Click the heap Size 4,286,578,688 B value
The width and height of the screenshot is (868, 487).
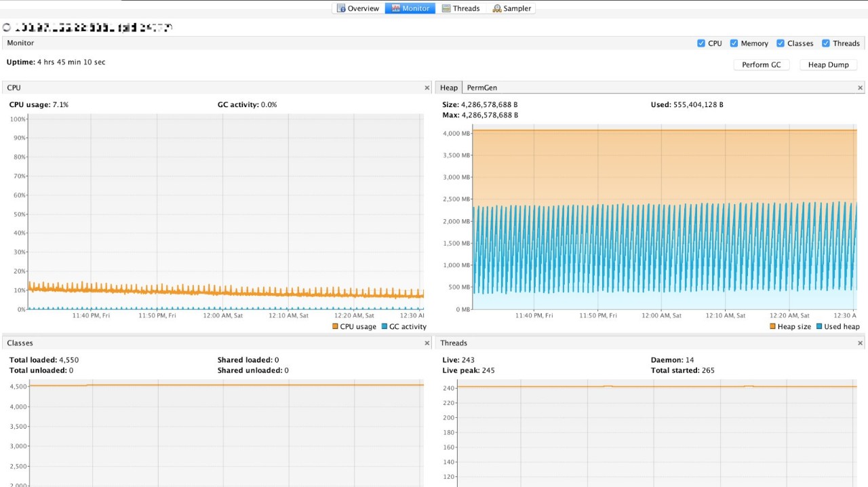pos(490,105)
